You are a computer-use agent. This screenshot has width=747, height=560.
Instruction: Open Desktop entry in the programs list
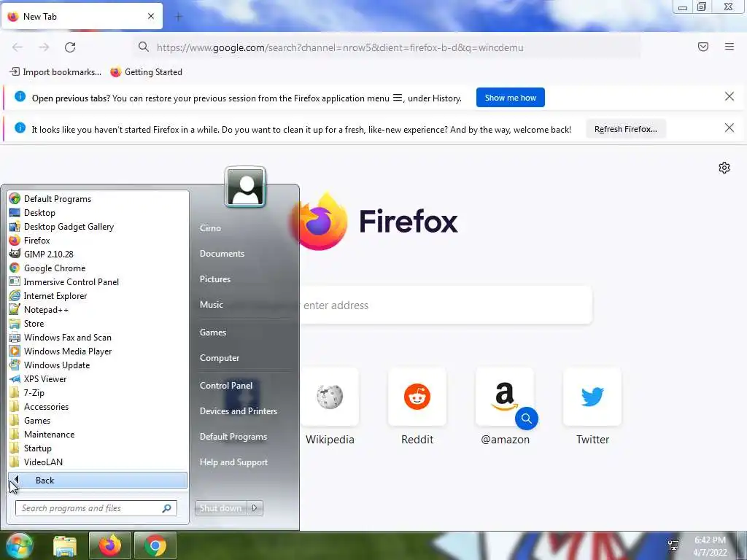(x=98, y=212)
